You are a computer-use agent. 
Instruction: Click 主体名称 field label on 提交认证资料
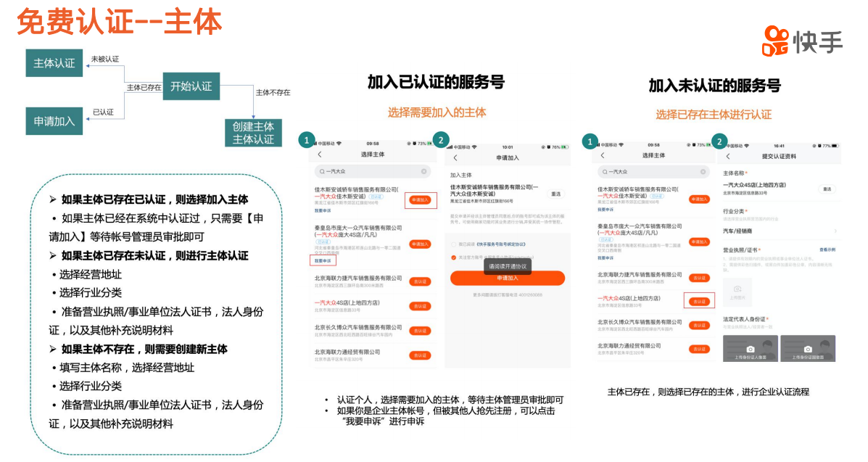pyautogui.click(x=734, y=173)
